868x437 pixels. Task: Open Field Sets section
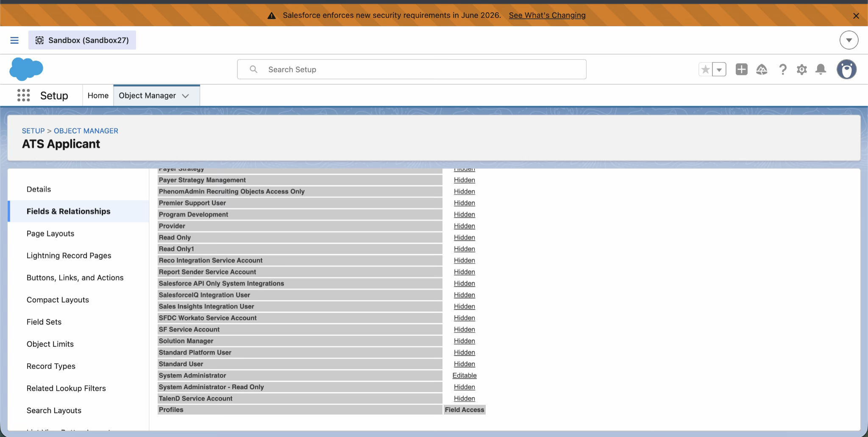pyautogui.click(x=44, y=322)
